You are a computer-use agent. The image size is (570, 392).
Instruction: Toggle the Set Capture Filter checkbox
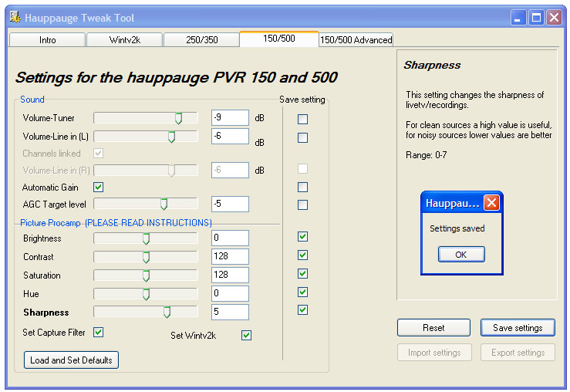99,332
